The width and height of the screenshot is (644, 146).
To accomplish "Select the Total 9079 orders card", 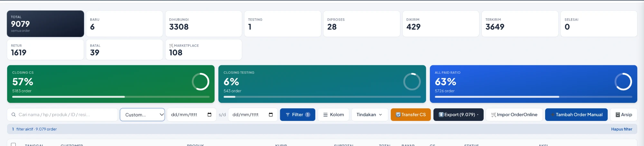I will click(45, 24).
